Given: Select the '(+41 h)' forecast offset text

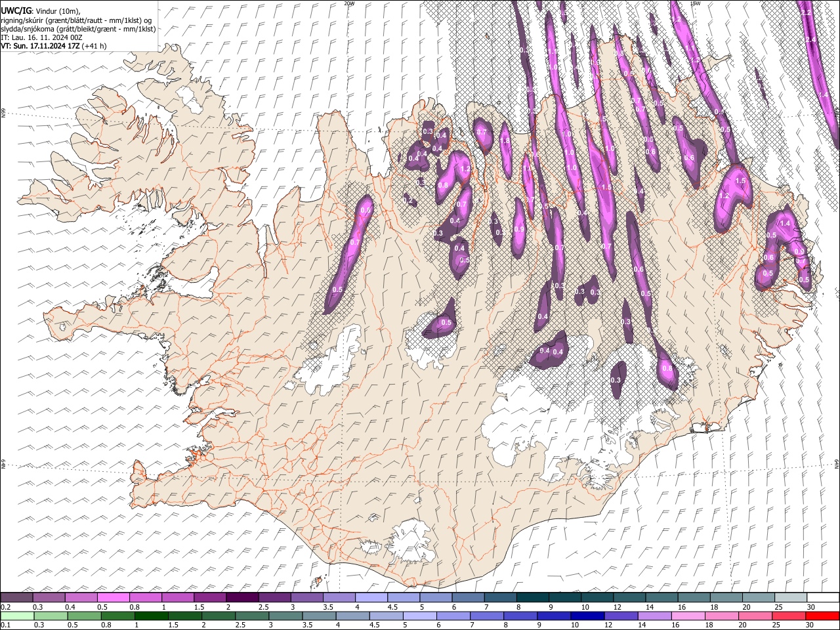Looking at the screenshot, I should click(95, 46).
